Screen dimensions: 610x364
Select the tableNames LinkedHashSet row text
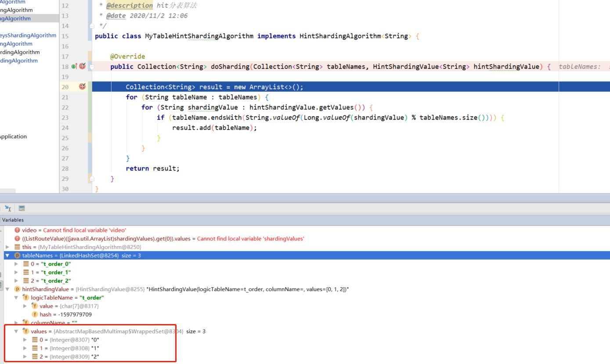pos(82,256)
